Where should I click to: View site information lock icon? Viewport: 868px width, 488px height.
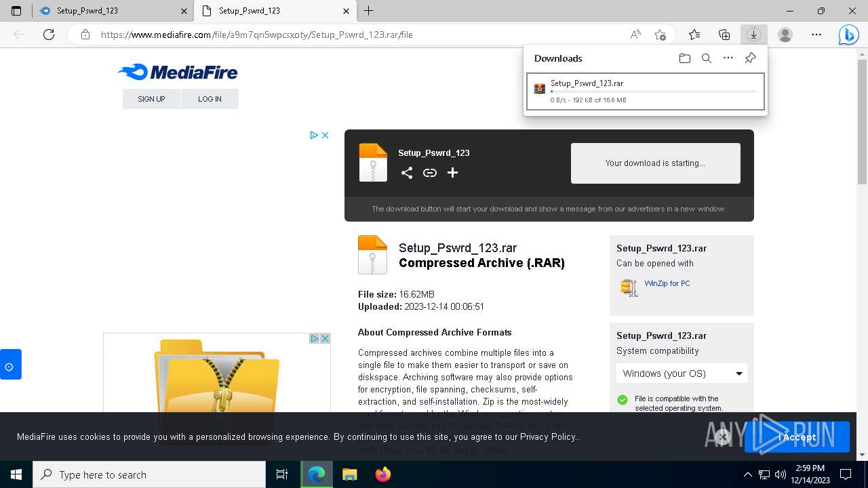tap(85, 35)
